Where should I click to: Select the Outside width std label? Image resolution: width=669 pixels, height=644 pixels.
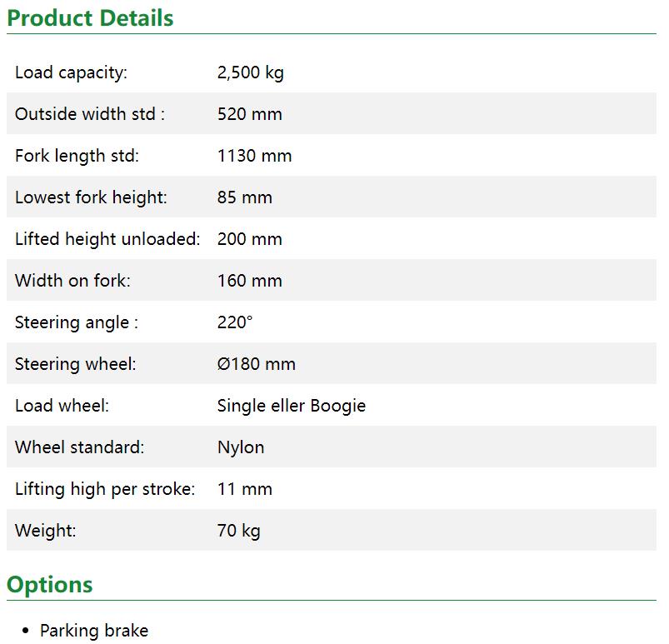(x=89, y=114)
